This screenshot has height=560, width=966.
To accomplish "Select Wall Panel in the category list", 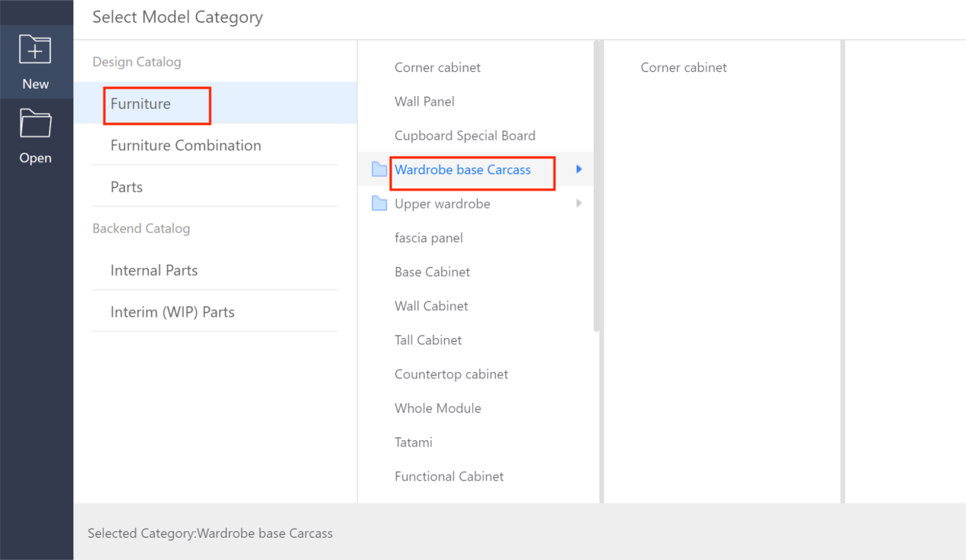I will [x=424, y=101].
